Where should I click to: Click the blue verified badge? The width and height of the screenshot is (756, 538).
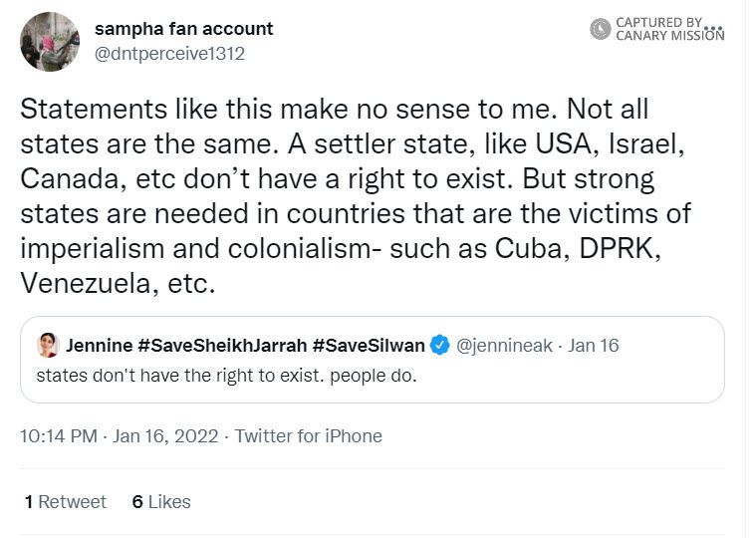440,347
